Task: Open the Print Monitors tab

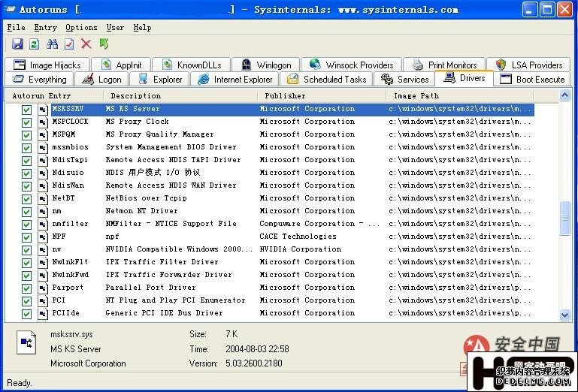Action: [444, 65]
